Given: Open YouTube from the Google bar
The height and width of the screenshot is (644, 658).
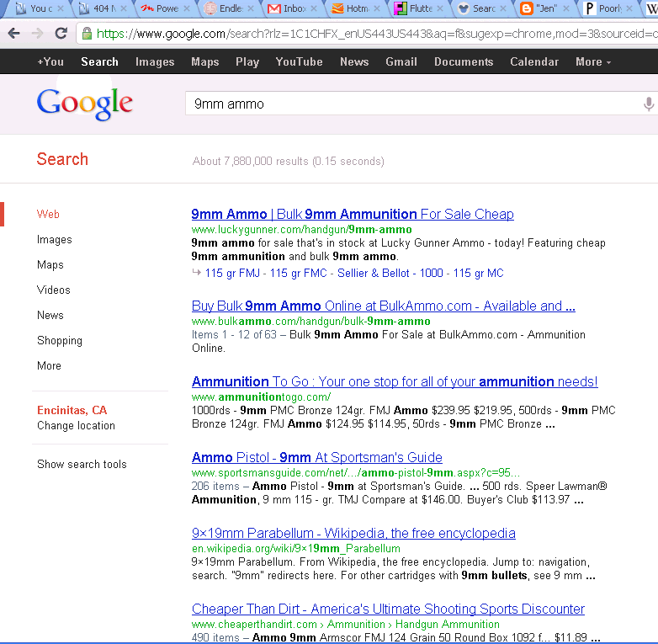Looking at the screenshot, I should 299,61.
